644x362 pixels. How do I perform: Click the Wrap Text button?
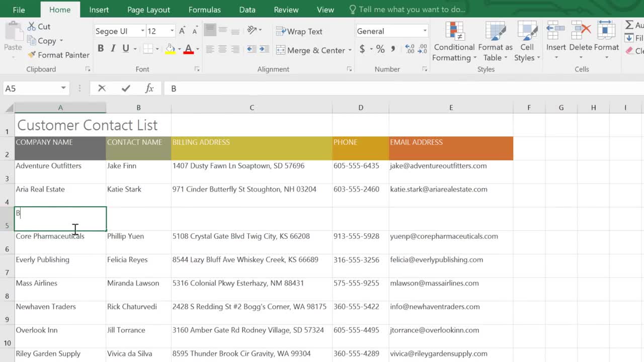(x=299, y=31)
